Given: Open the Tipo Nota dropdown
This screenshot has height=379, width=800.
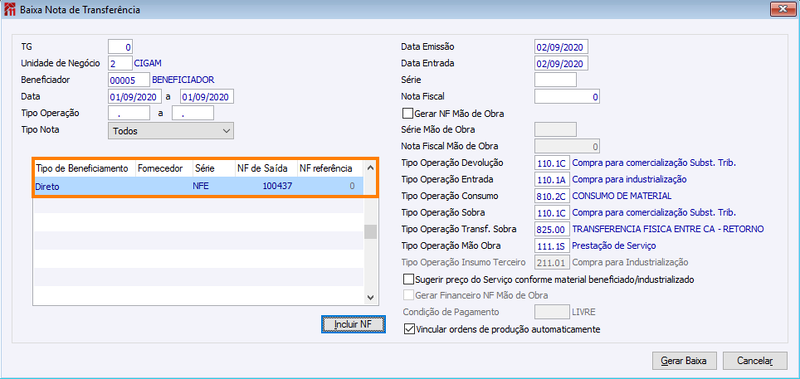Looking at the screenshot, I should tap(171, 131).
